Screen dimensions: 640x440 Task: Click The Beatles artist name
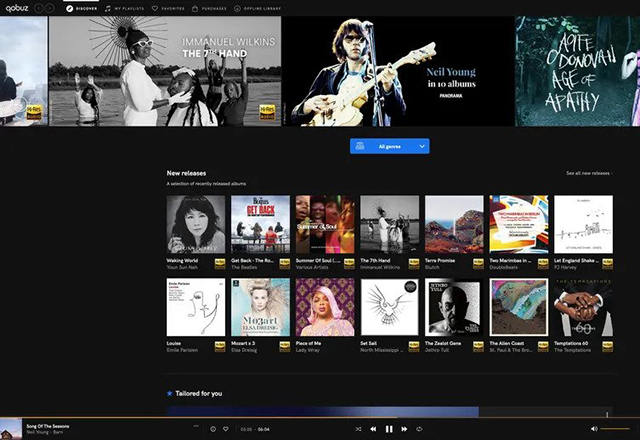pyautogui.click(x=244, y=267)
